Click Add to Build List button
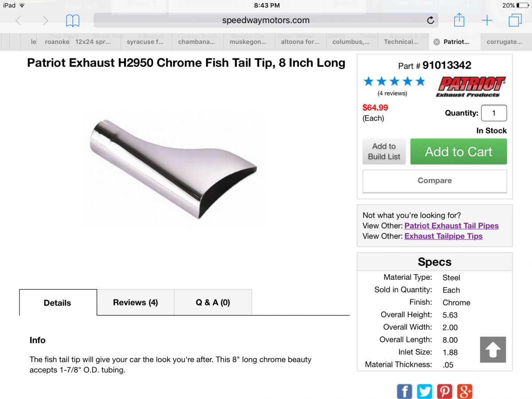Screen dimensions: 532x399 384,152
